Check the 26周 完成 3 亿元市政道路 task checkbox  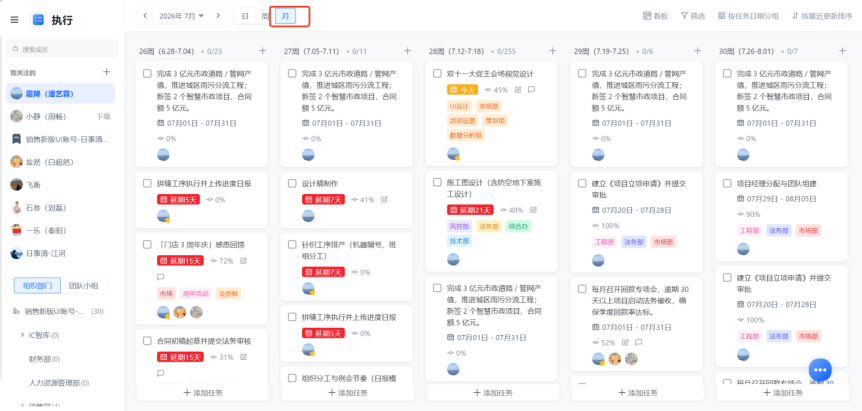pyautogui.click(x=147, y=74)
